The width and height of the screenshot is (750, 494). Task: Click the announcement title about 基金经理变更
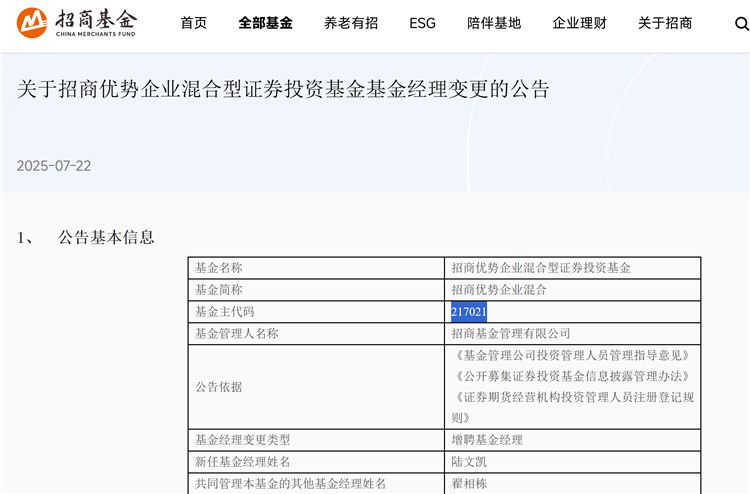pos(283,89)
